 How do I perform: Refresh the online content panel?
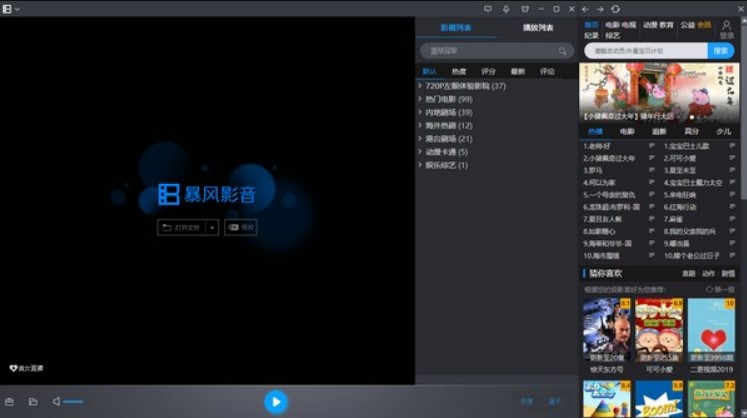[x=616, y=9]
